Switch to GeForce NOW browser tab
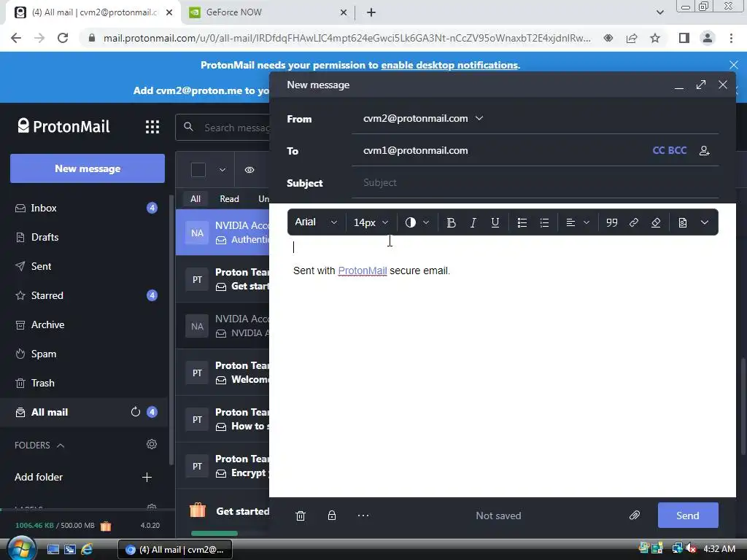The width and height of the screenshot is (747, 560). [x=267, y=12]
